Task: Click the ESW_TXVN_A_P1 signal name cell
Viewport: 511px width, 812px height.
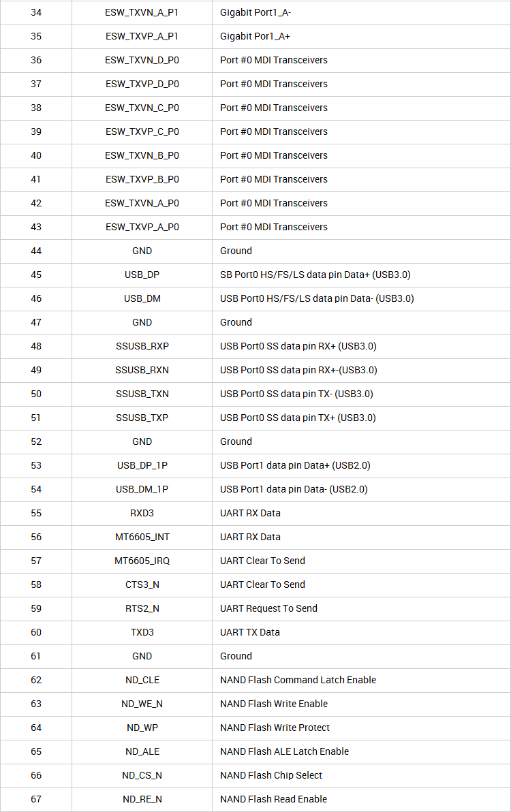Action: pyautogui.click(x=142, y=12)
